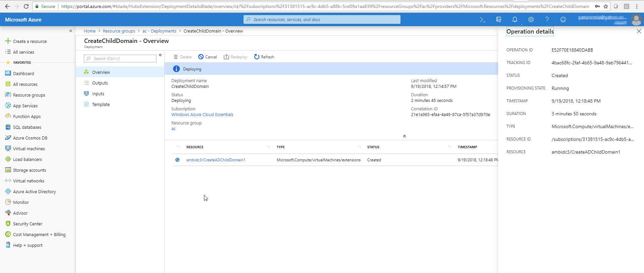Click the Advisor icon

point(8,213)
